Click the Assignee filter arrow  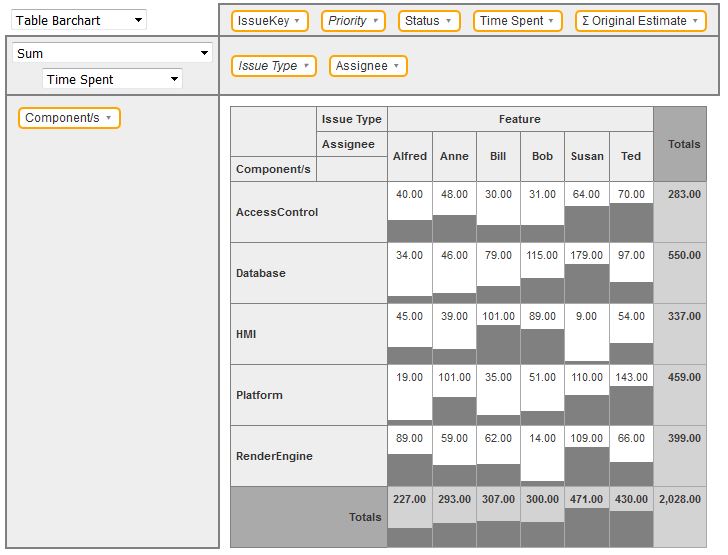[396, 66]
